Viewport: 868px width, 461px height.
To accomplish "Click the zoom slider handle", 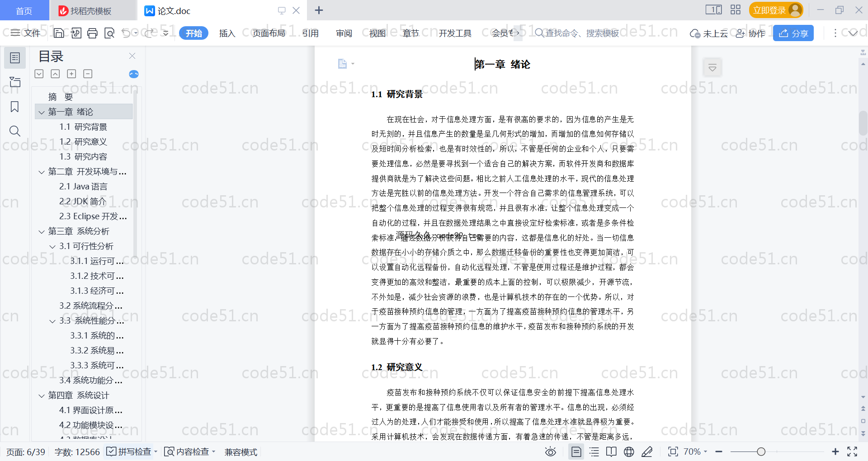I will click(x=761, y=452).
